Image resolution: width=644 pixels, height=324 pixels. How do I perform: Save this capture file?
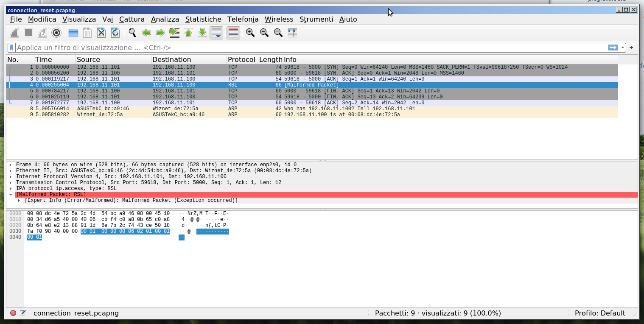tap(87, 33)
